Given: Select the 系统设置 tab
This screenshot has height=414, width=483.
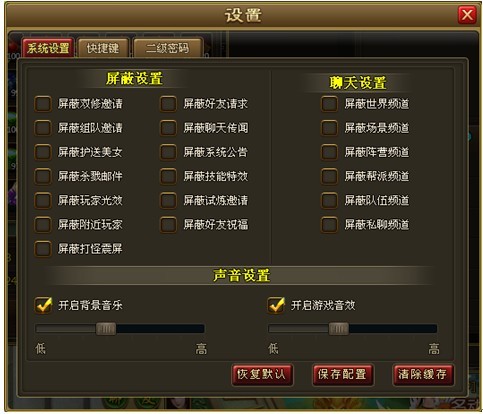Looking at the screenshot, I should [x=48, y=48].
